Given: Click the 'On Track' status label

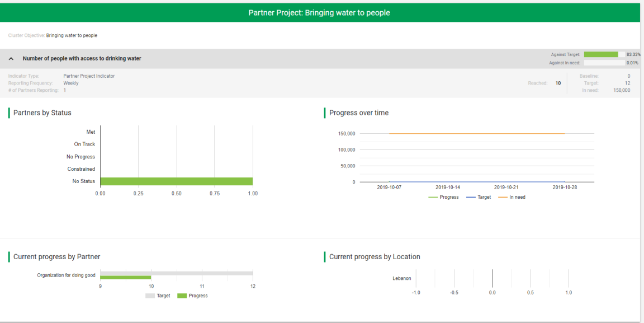Looking at the screenshot, I should click(84, 144).
